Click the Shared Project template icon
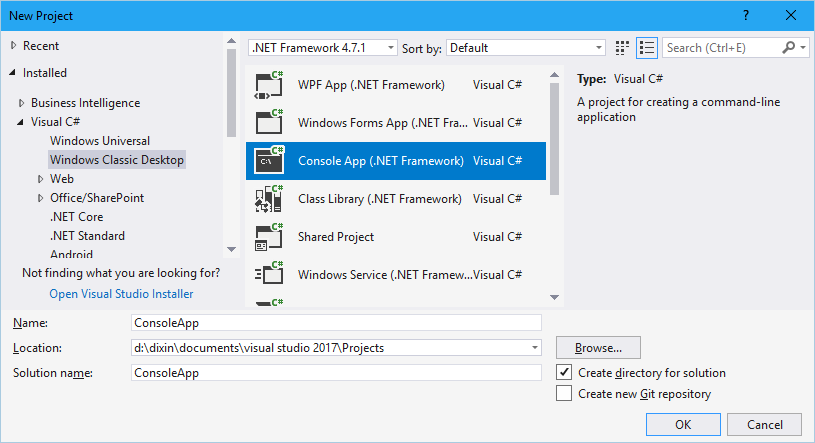Viewport: 815px width, 443px height. coord(269,237)
